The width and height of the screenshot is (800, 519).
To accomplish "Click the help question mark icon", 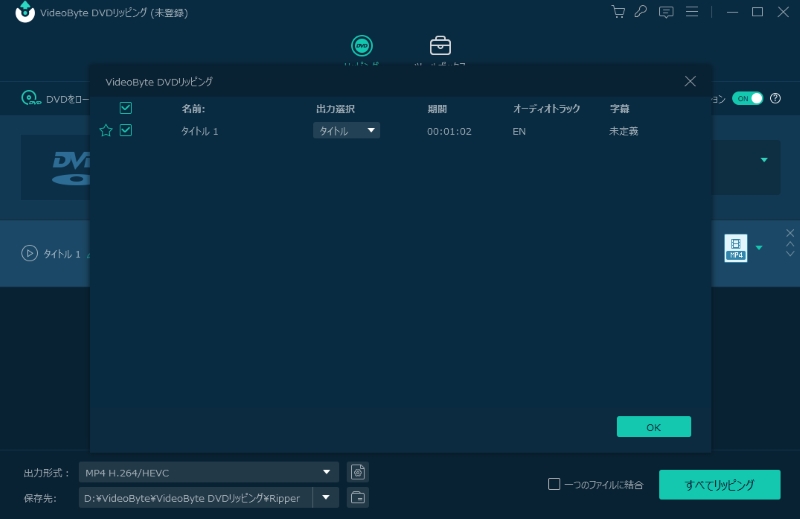I will pyautogui.click(x=775, y=98).
